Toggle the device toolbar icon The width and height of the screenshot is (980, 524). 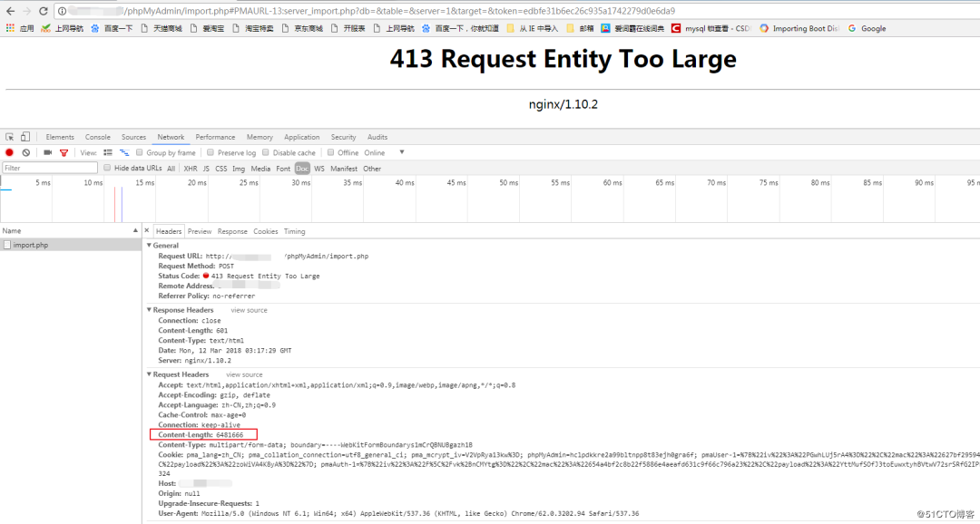point(25,137)
